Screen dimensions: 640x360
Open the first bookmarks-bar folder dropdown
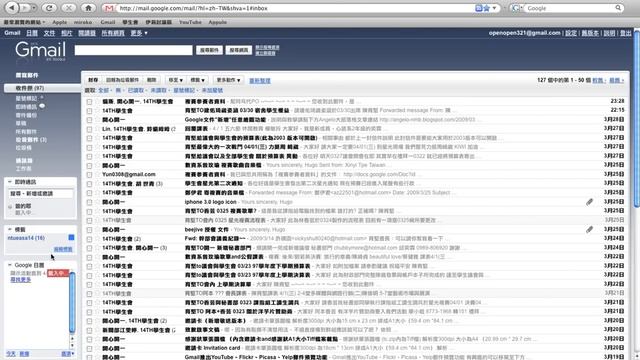(24, 22)
